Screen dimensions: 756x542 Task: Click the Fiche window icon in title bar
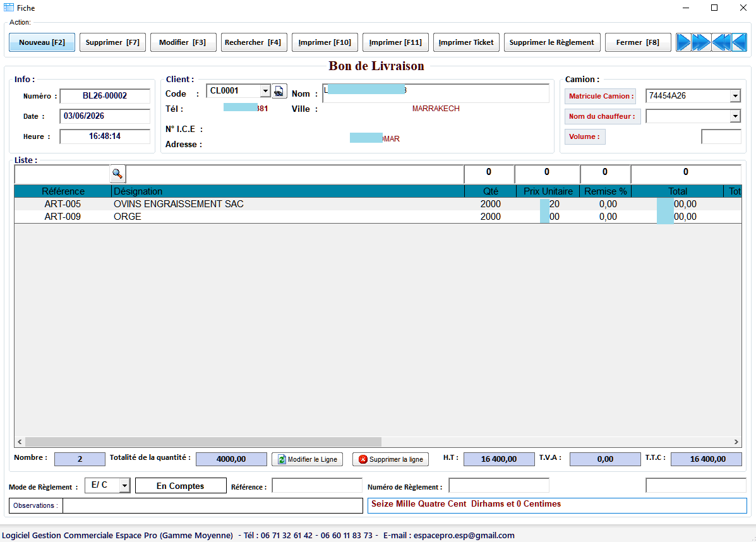(9, 8)
